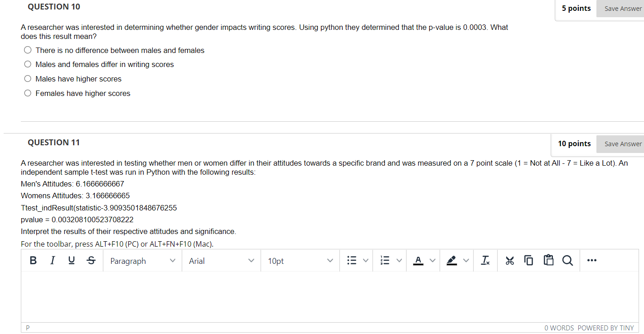Click the Paste clipboard icon
The width and height of the screenshot is (644, 334).
point(548,260)
